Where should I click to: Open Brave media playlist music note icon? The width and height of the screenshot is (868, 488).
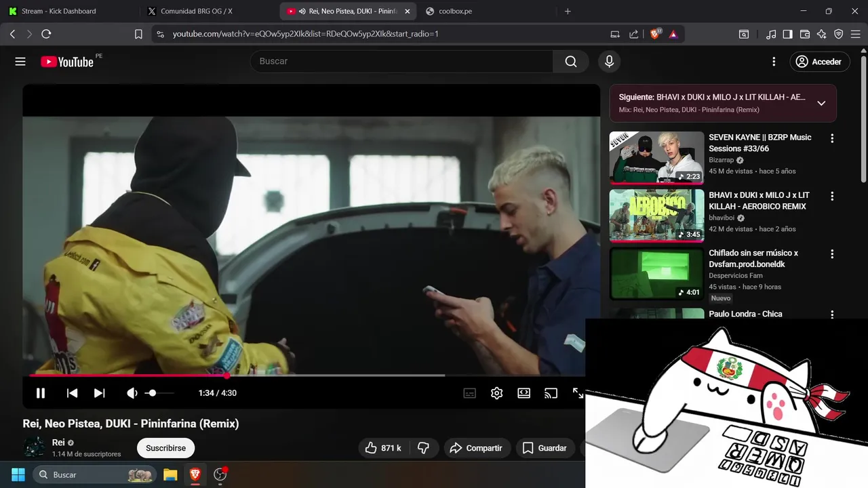tap(771, 34)
